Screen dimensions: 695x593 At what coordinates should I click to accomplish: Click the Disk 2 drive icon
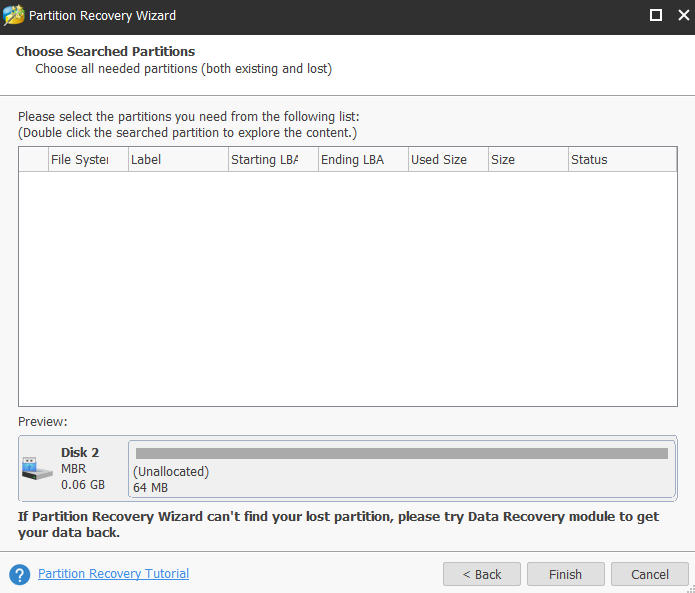[x=38, y=467]
